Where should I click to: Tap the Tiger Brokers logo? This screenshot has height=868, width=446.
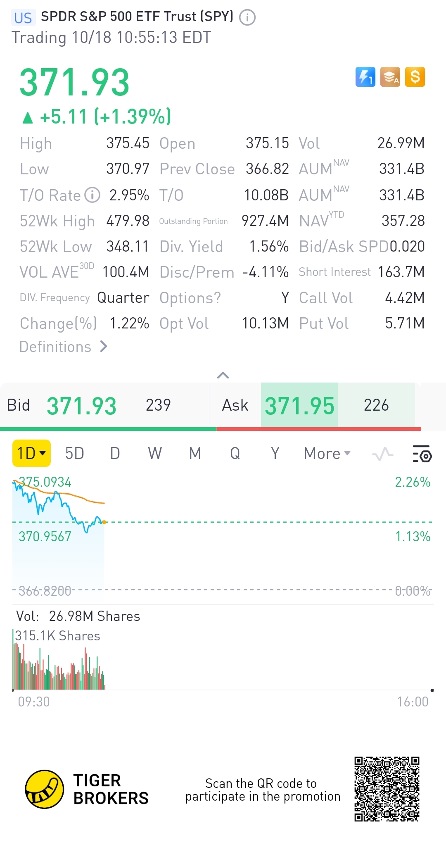coord(45,789)
